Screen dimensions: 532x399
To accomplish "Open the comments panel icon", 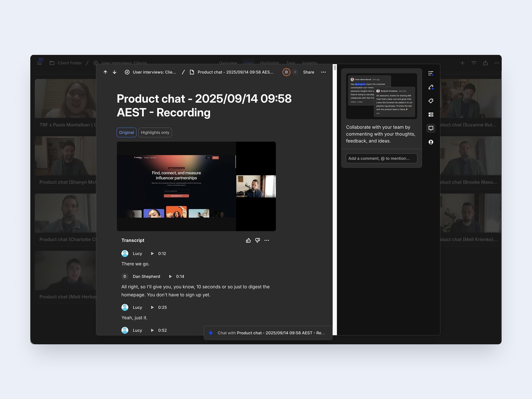I will click(431, 128).
